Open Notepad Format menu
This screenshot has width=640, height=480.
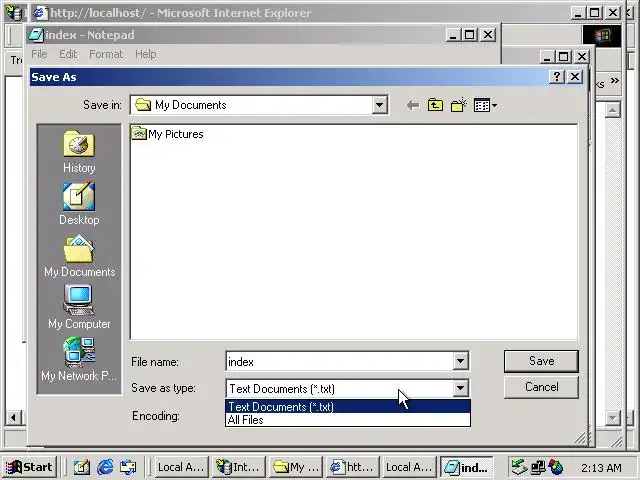pyautogui.click(x=106, y=54)
